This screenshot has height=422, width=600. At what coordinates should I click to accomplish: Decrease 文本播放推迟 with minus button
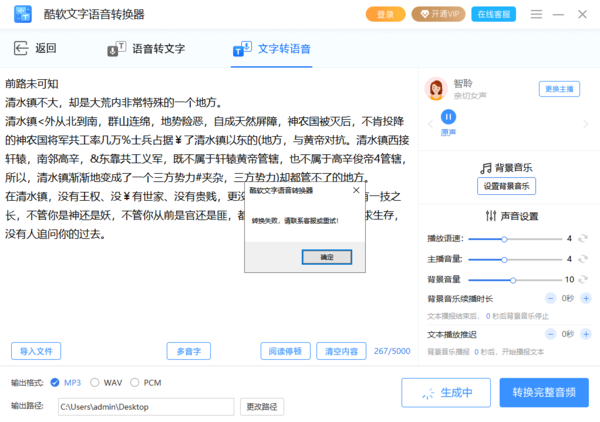[550, 333]
